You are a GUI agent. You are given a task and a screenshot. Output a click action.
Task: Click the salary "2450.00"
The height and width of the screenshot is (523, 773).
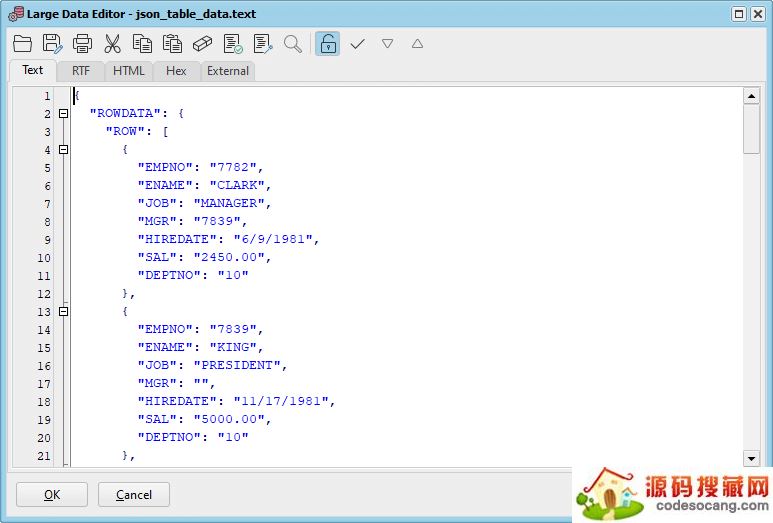pos(229,257)
